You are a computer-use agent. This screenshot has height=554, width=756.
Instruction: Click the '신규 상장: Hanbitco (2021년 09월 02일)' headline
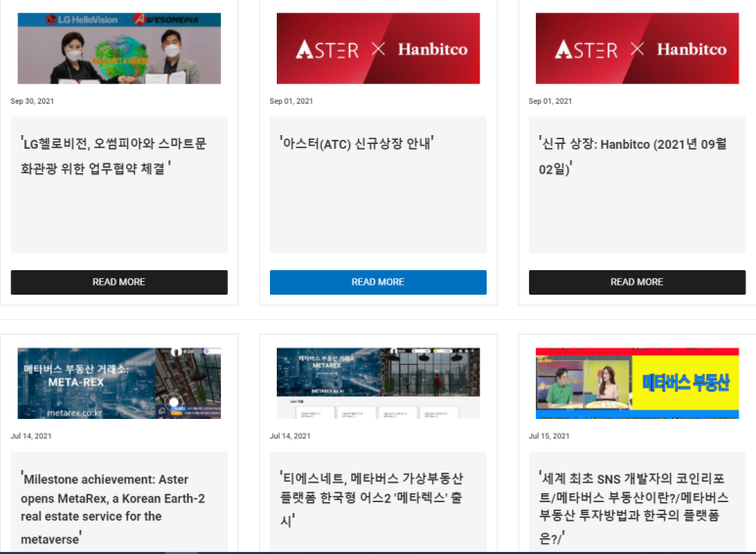(x=633, y=156)
